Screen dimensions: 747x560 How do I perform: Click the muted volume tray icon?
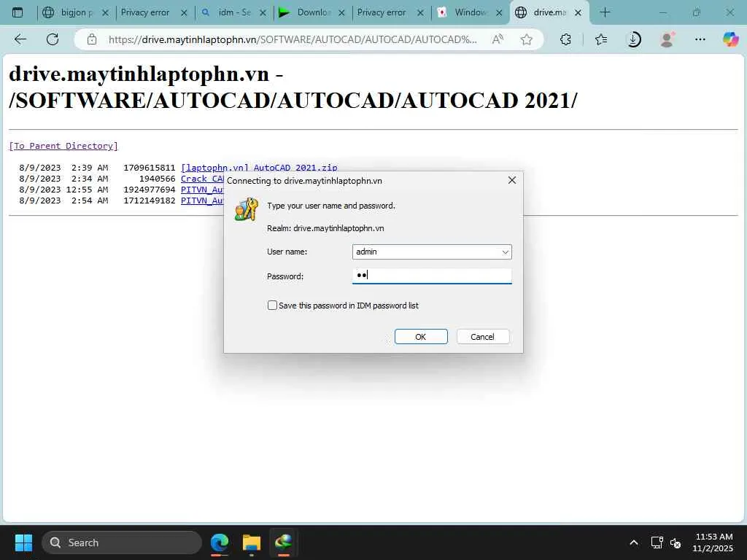tap(676, 542)
